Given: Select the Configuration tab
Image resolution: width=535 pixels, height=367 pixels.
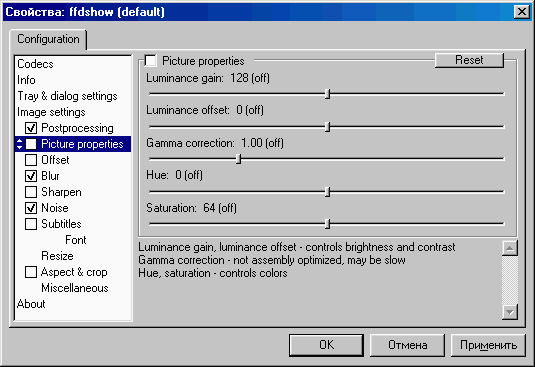Looking at the screenshot, I should [x=48, y=39].
